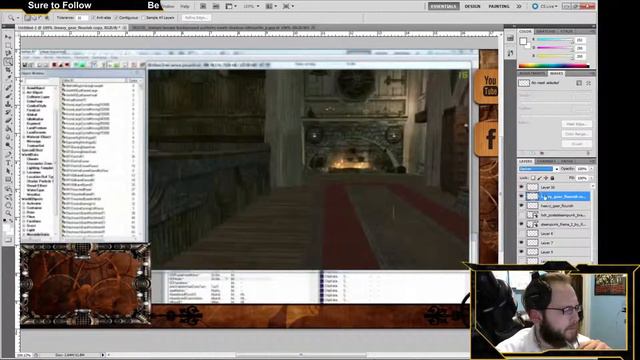The image size is (640, 360).
Task: Select the Gradient tool
Action: (8, 129)
